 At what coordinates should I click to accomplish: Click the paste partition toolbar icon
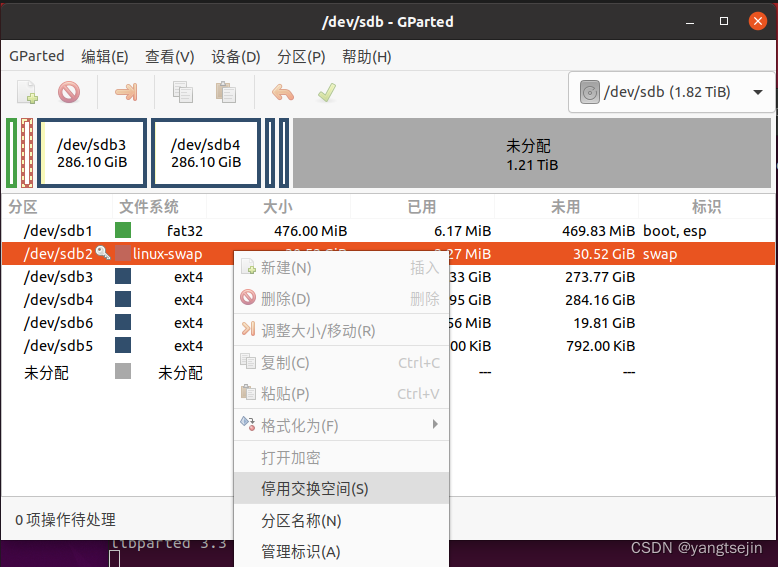click(x=226, y=92)
